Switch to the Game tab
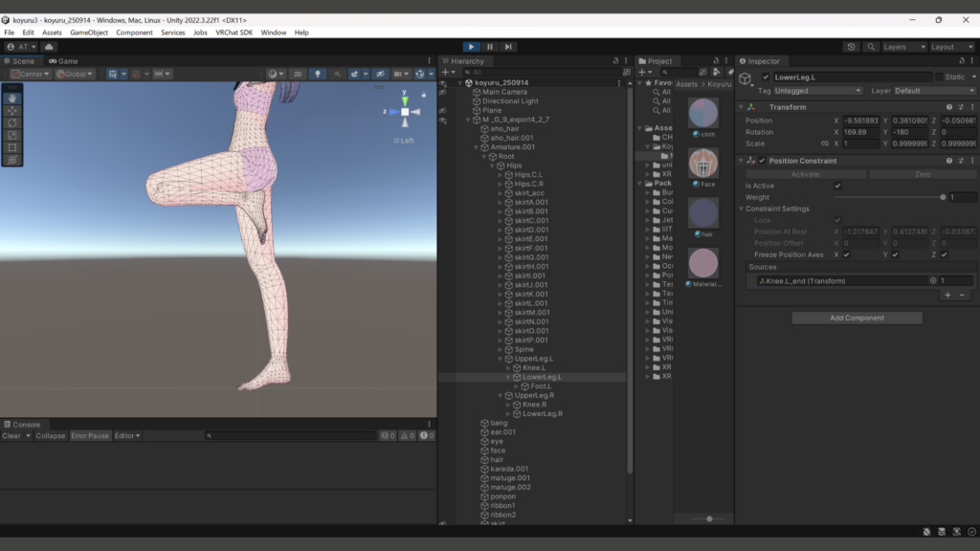 coord(63,61)
